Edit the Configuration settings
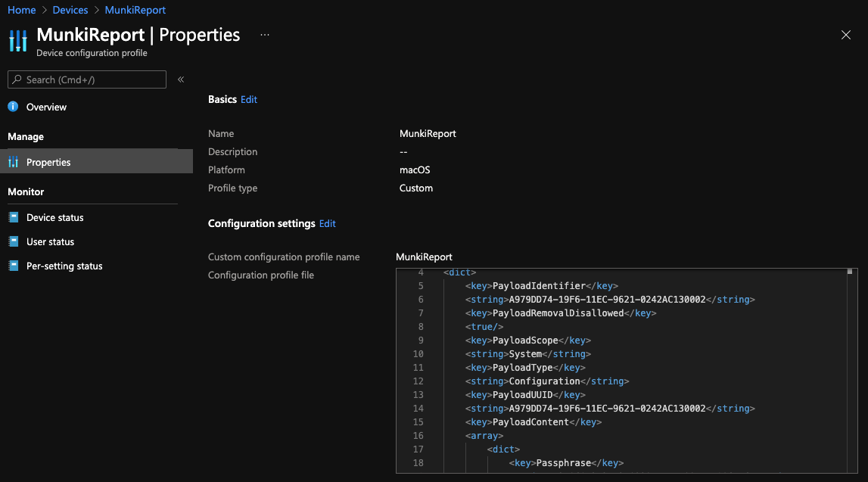Viewport: 868px width, 482px height. 327,223
